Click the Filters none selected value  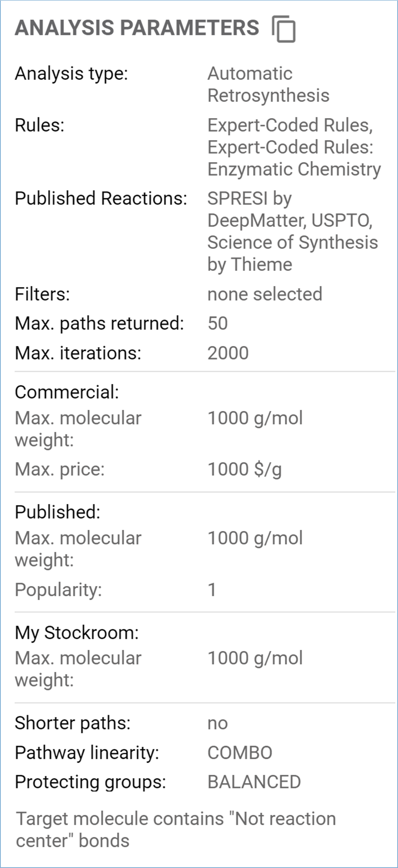point(265,294)
